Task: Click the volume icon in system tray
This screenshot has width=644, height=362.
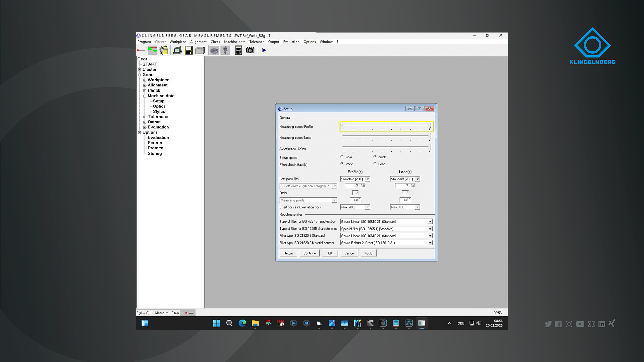Action: 479,323
